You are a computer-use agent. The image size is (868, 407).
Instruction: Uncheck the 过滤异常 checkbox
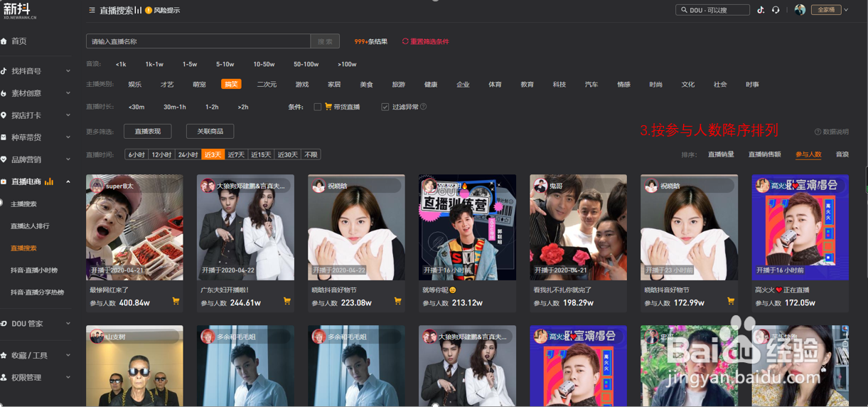(x=385, y=107)
